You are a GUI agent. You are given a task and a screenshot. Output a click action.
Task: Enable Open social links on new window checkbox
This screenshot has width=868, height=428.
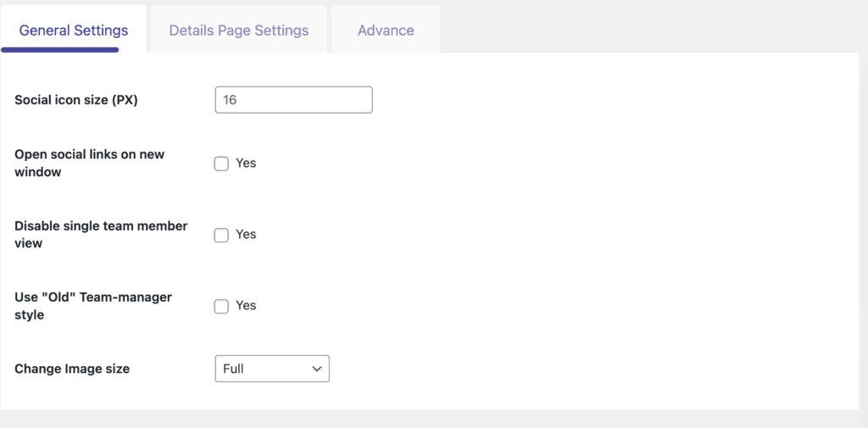tap(221, 164)
